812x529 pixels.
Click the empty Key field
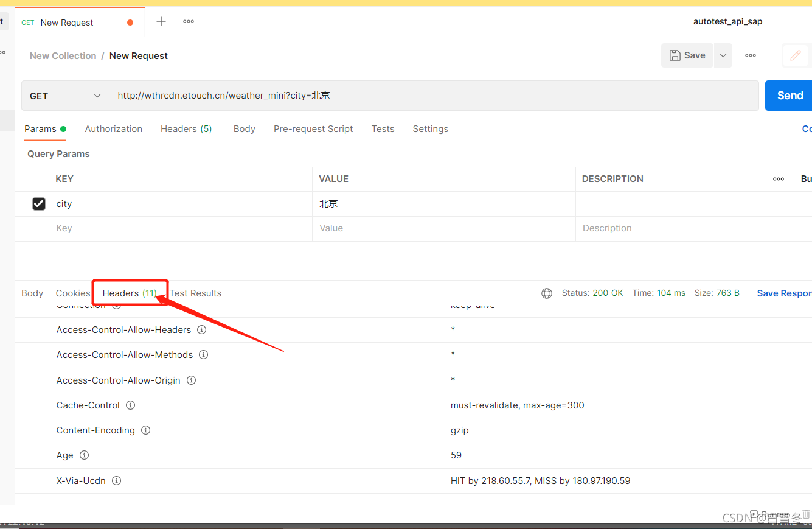[x=181, y=228]
